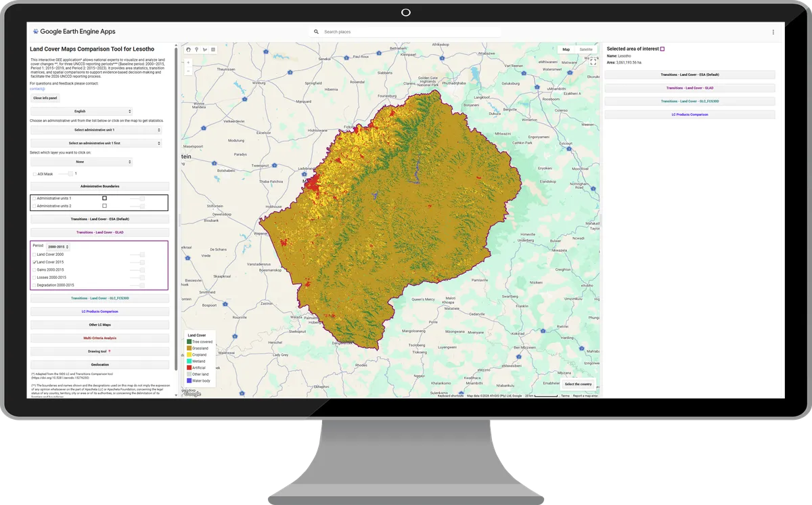Open the None layer selection dropdown
812x505 pixels.
[x=81, y=162]
